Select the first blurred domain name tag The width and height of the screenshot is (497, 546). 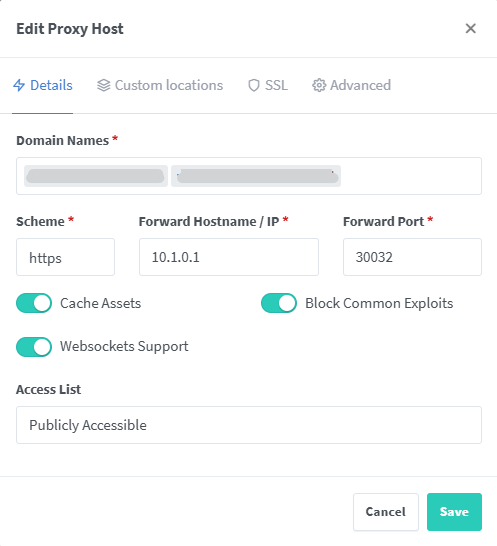96,176
